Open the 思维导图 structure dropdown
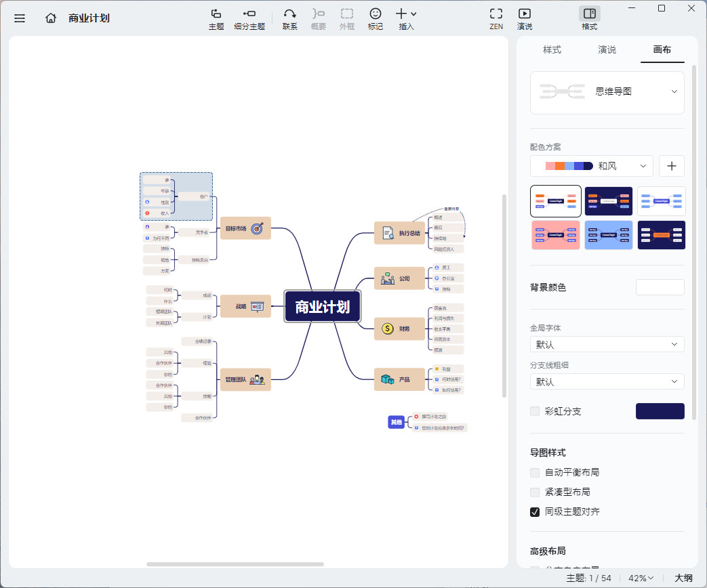 pyautogui.click(x=607, y=92)
